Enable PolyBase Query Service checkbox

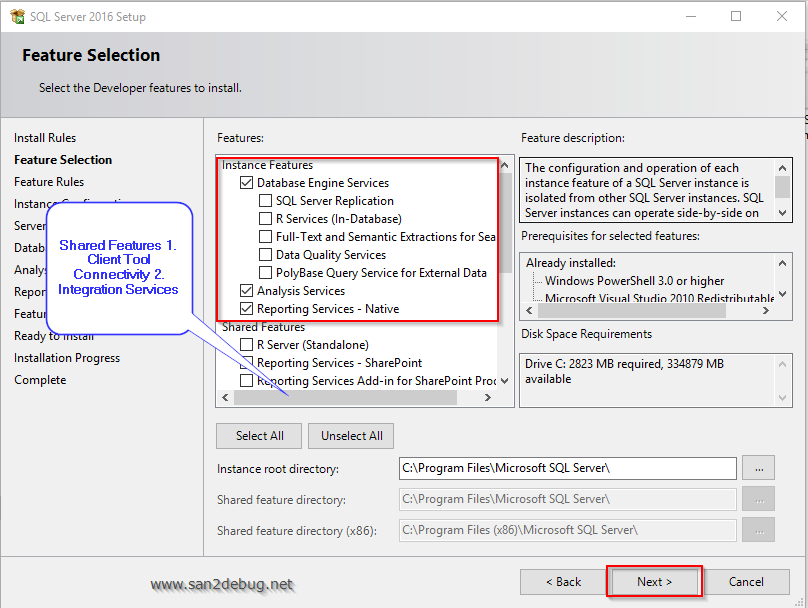(265, 273)
